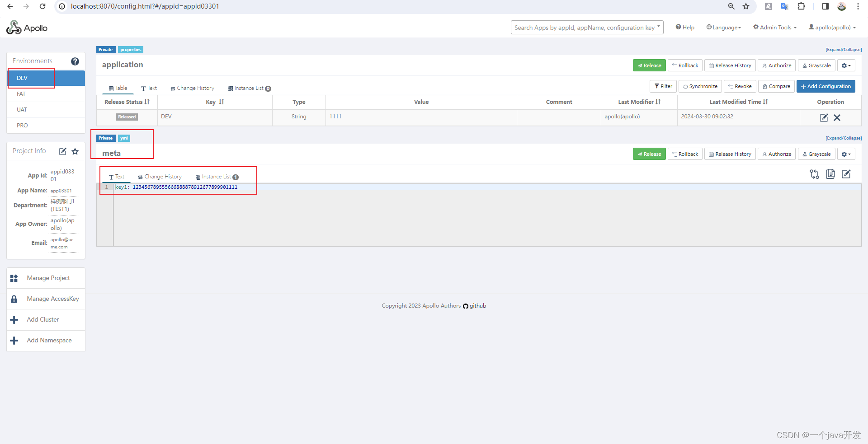The height and width of the screenshot is (444, 868).
Task: Select Text tab in meta namespace
Action: click(x=116, y=177)
